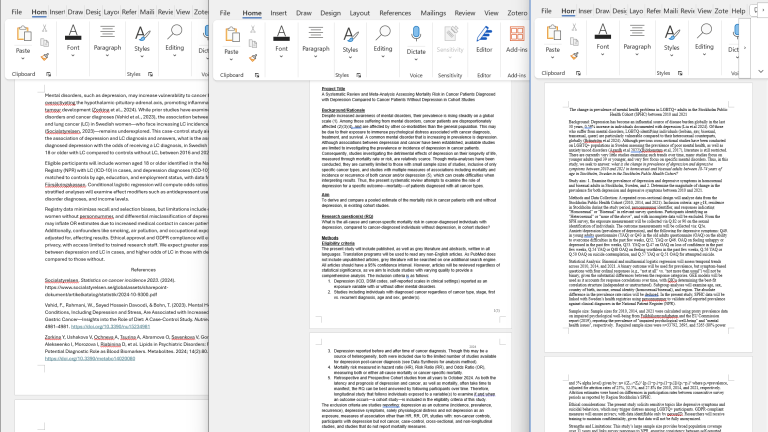Open the doi.org/10.3390/metabo14020080 link in the left document
The height and width of the screenshot is (432, 768).
click(x=90, y=359)
